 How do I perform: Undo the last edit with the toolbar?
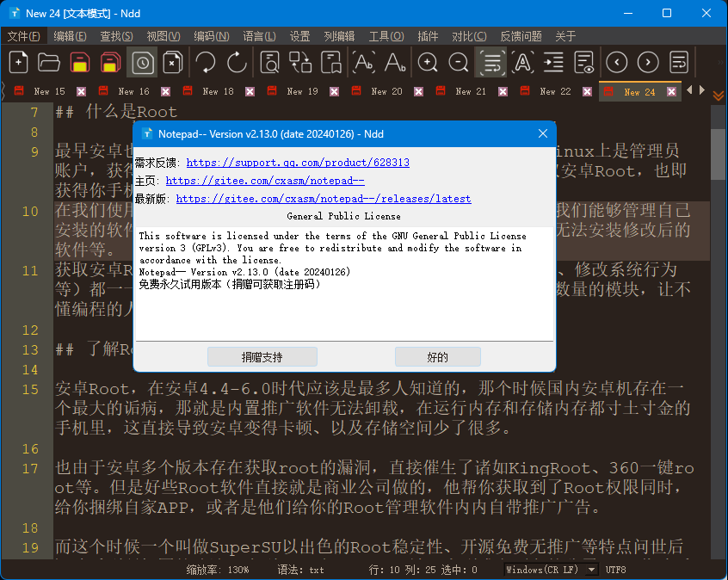point(206,62)
